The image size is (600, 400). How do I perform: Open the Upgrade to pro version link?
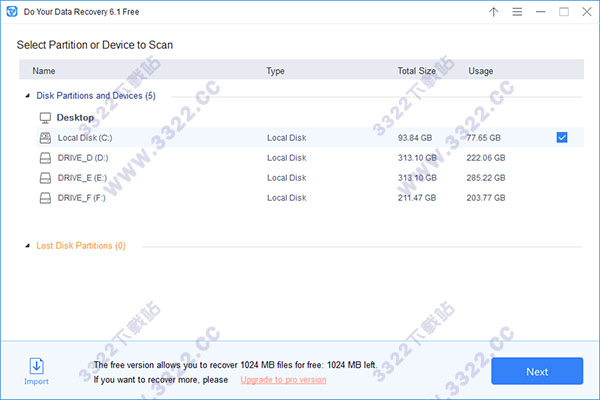click(x=283, y=380)
